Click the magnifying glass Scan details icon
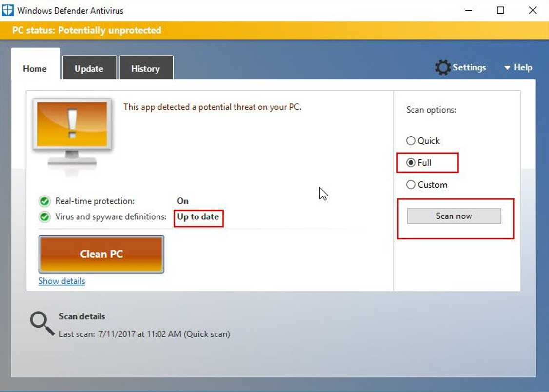Viewport: 549px width, 392px height. pyautogui.click(x=42, y=324)
